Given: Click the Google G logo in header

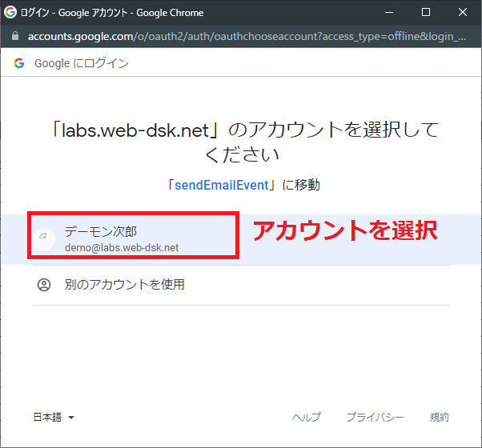Looking at the screenshot, I should pyautogui.click(x=19, y=63).
